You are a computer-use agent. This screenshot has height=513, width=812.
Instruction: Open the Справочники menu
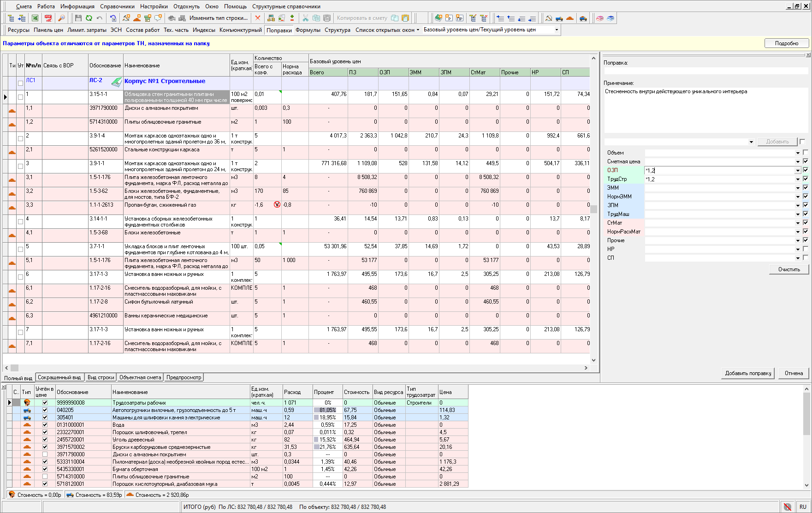(x=117, y=6)
